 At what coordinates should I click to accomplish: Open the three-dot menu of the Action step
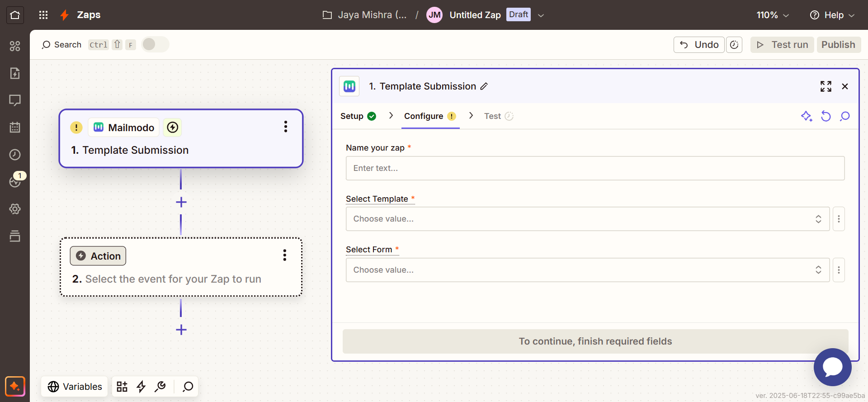[x=285, y=255]
